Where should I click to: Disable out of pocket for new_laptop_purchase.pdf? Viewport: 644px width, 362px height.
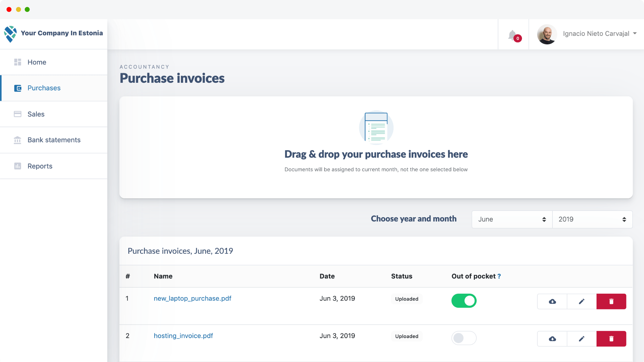click(x=464, y=301)
